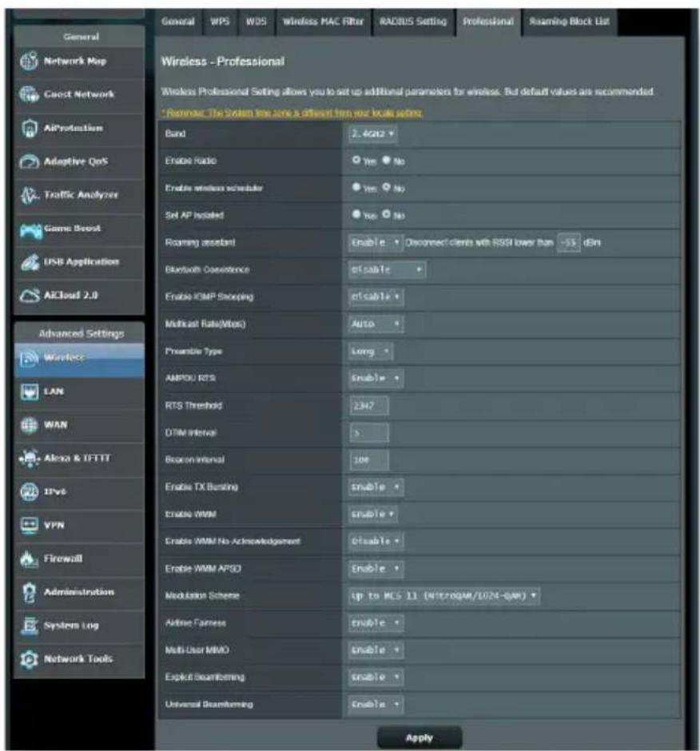Image resolution: width=700 pixels, height=751 pixels.
Task: Open the VPN icon
Action: tap(29, 525)
